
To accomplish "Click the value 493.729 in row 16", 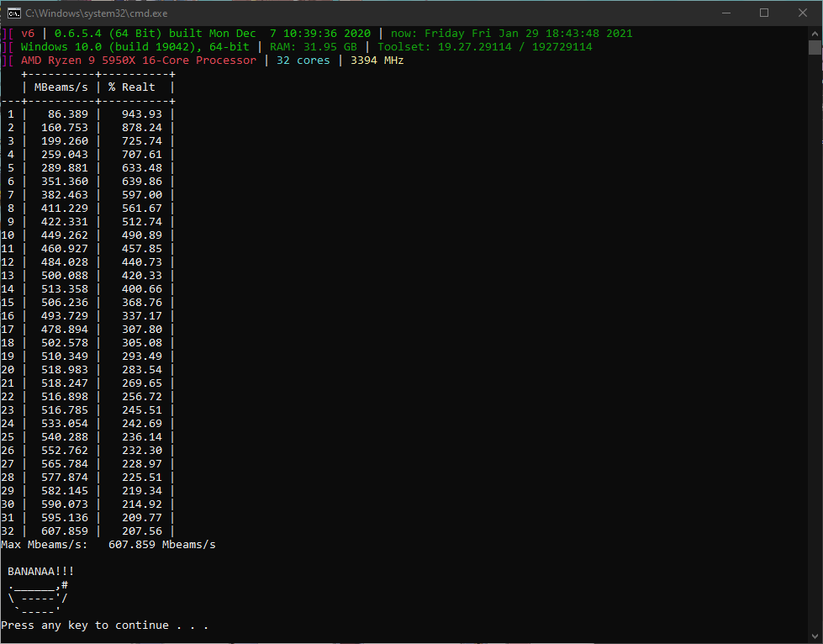I will [65, 316].
